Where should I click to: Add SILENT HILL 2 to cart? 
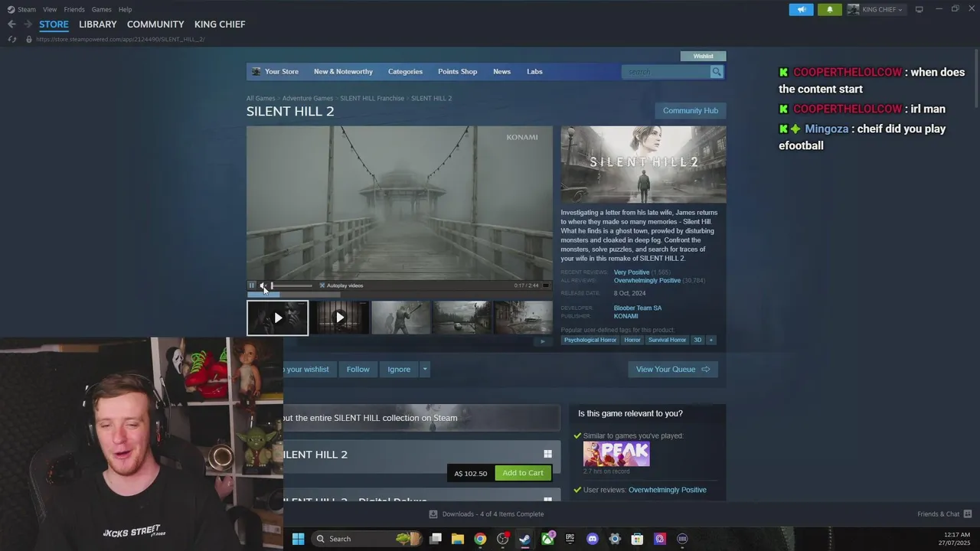[523, 473]
